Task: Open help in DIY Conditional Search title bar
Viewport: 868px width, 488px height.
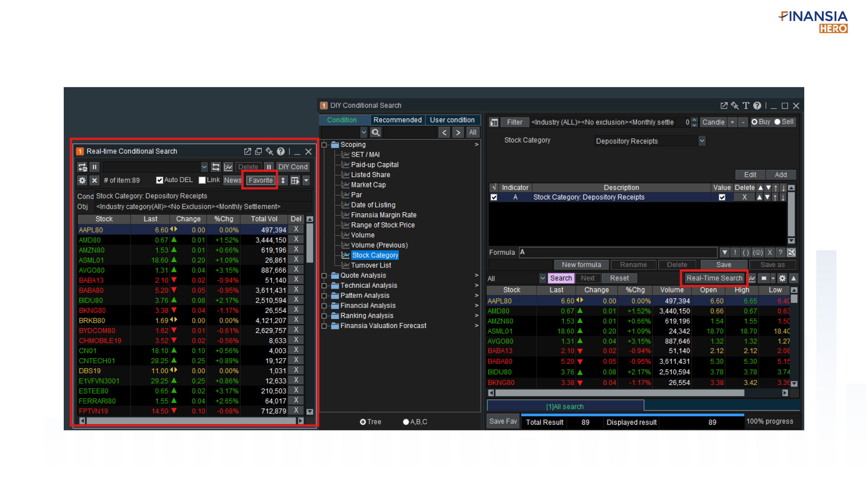Action: (757, 106)
